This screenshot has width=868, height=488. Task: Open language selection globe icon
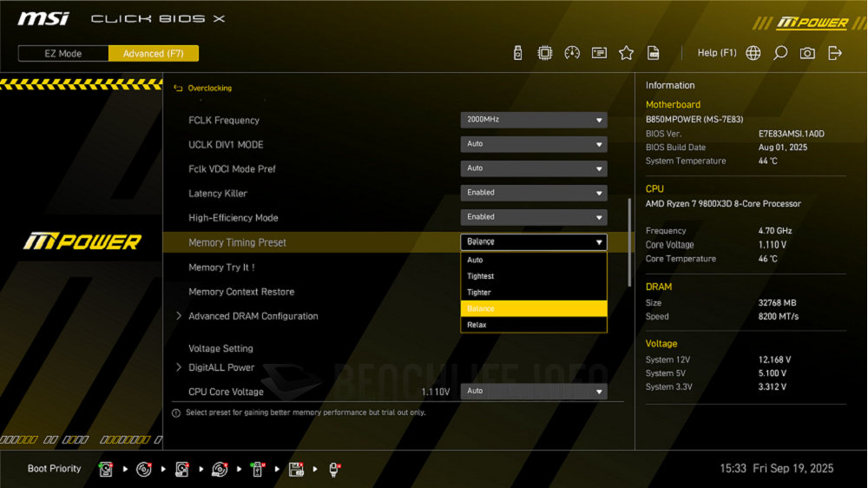(x=753, y=53)
